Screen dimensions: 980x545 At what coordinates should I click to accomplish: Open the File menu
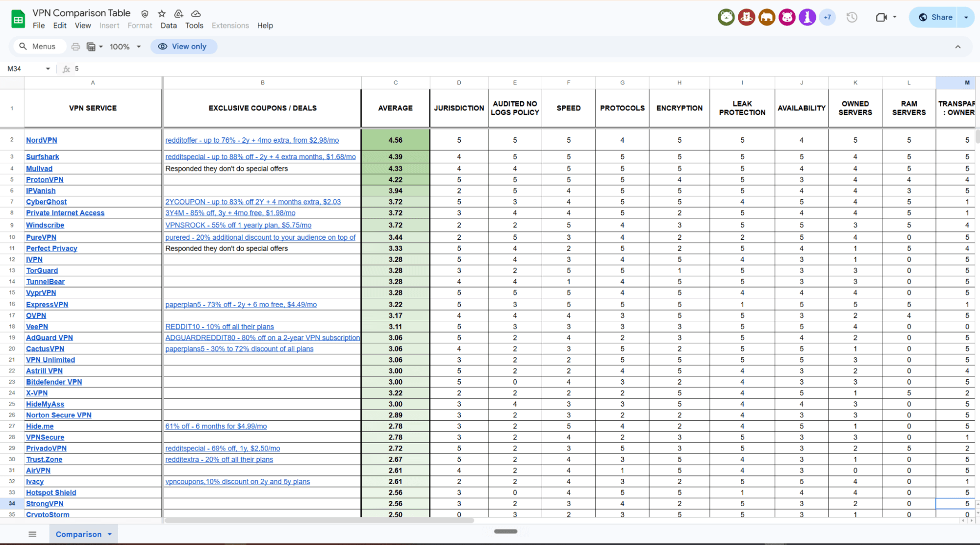coord(39,26)
